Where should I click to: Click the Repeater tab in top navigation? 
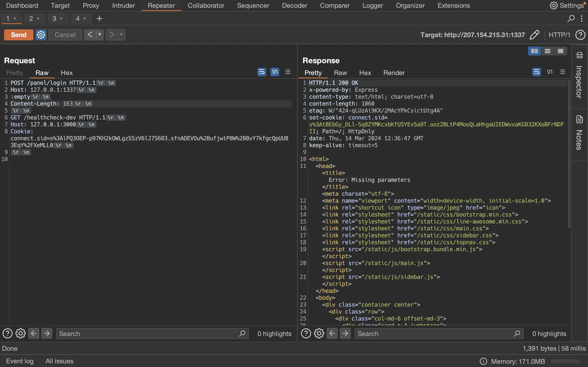161,6
